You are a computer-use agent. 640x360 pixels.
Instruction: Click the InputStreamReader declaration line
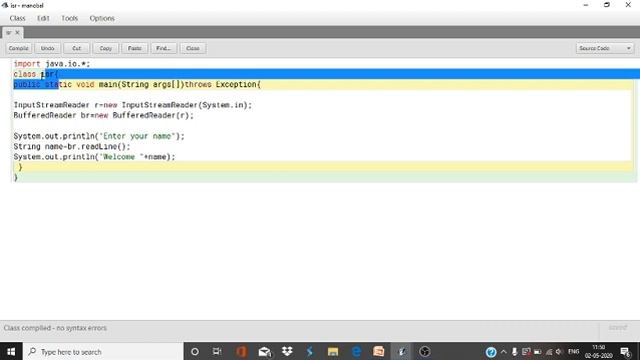133,105
